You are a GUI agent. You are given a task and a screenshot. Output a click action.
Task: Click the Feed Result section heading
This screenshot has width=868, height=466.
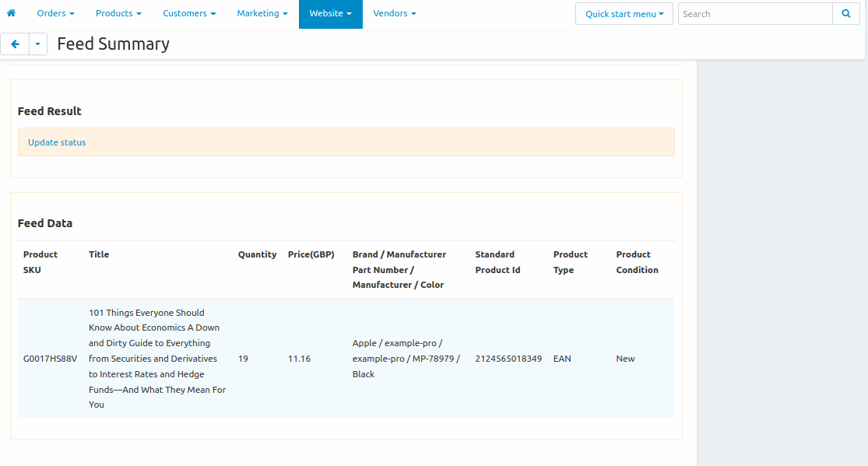click(49, 111)
